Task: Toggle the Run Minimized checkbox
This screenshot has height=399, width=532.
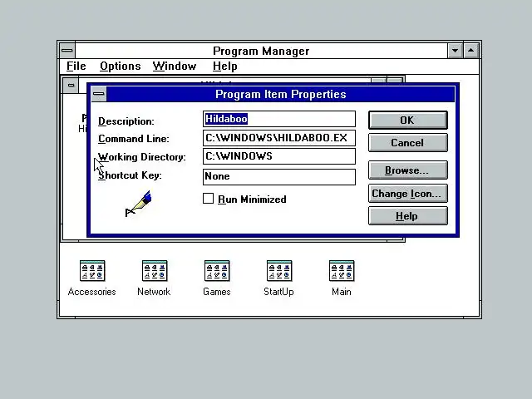Action: (x=208, y=199)
